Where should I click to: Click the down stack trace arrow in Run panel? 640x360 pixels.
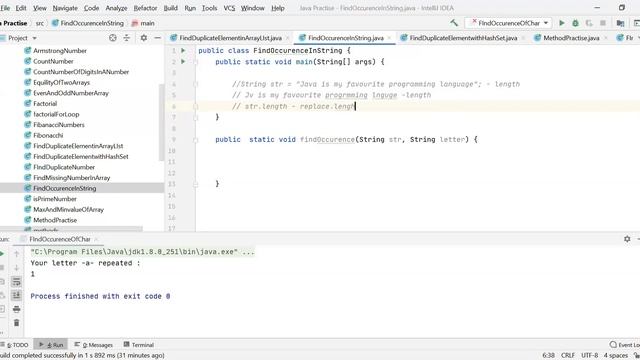(16, 268)
